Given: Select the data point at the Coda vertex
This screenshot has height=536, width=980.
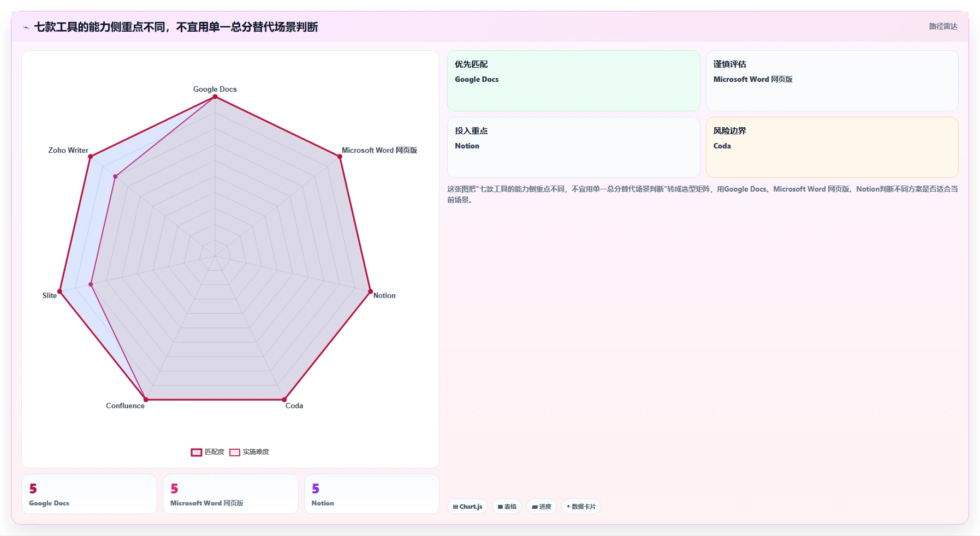Looking at the screenshot, I should (284, 400).
